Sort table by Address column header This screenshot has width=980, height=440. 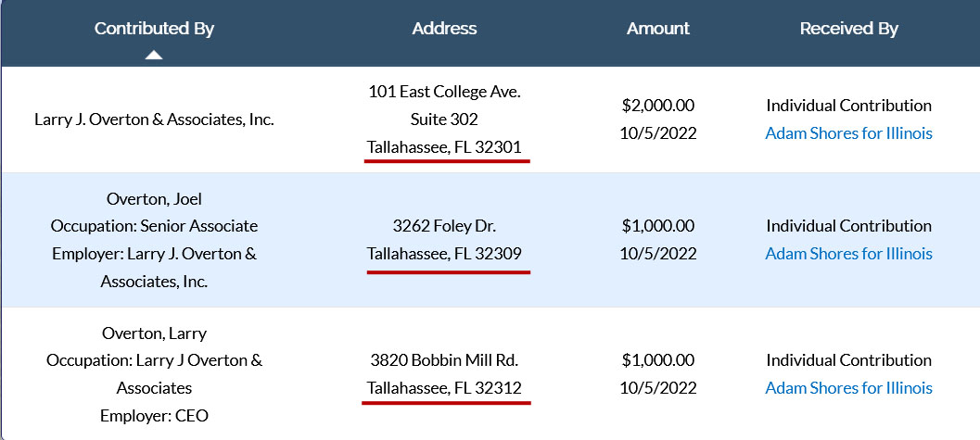click(444, 29)
